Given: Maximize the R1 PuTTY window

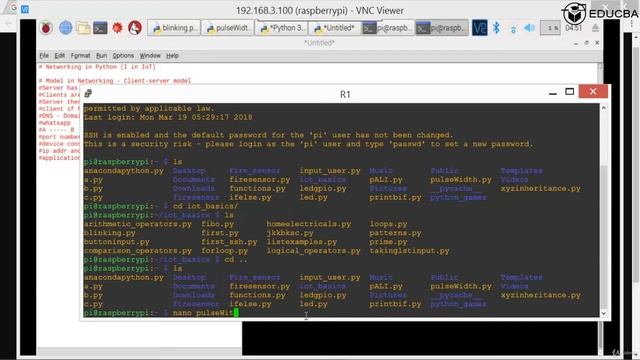Looking at the screenshot, I should tap(569, 92).
